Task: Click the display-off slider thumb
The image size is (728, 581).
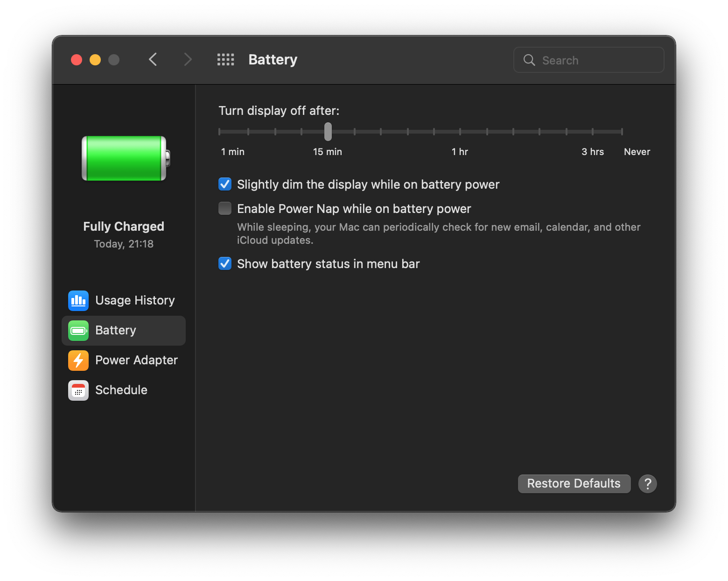Action: click(328, 132)
